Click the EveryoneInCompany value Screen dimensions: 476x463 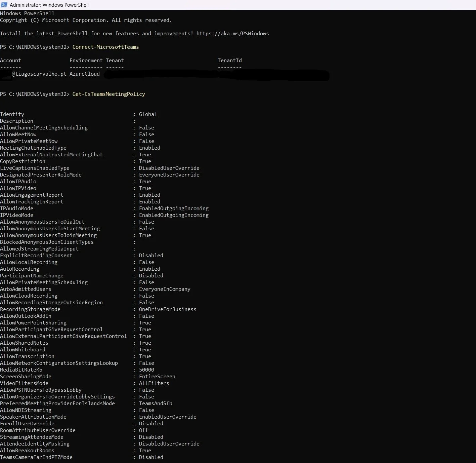pos(165,289)
